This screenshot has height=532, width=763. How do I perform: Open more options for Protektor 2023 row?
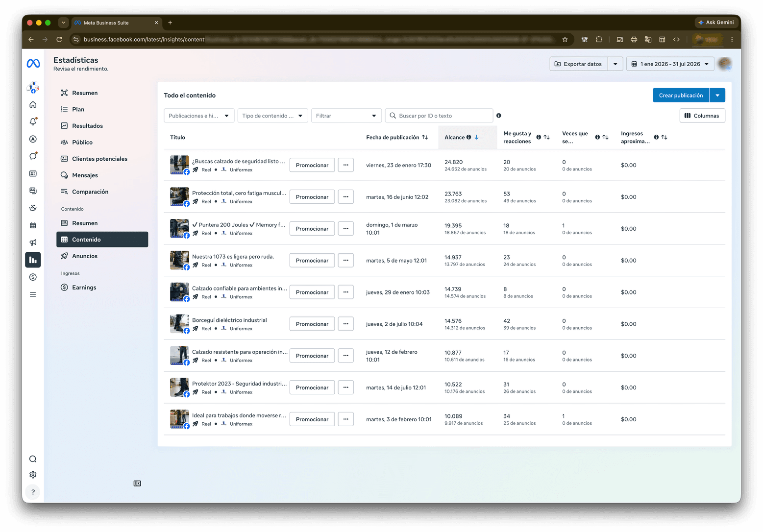click(x=346, y=387)
